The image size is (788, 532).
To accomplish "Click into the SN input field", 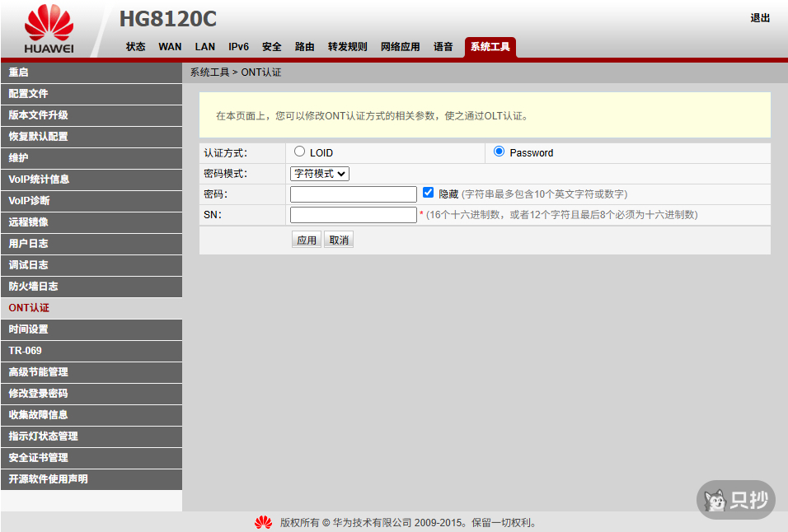I will point(354,215).
